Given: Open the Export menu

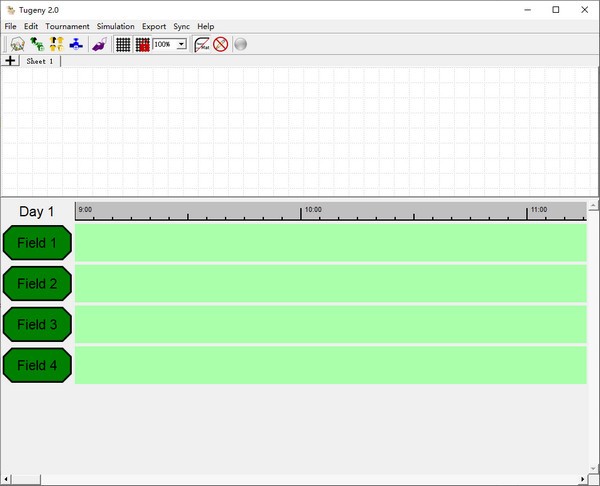Looking at the screenshot, I should (154, 26).
